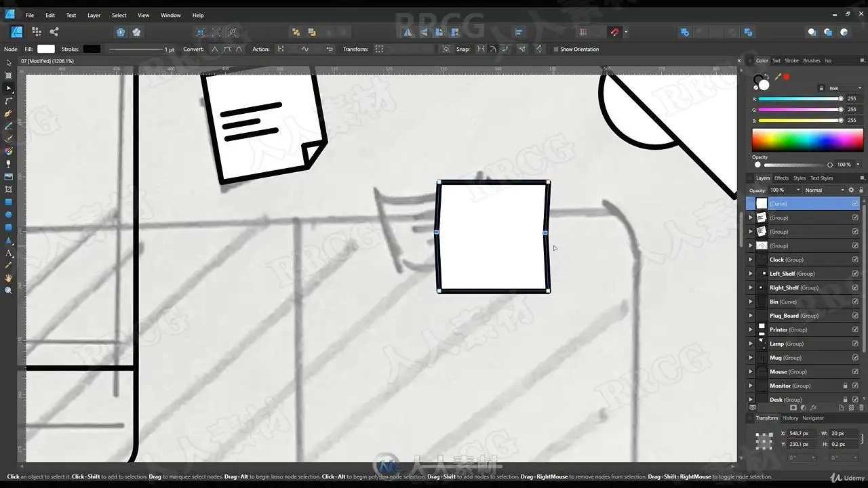Click the boolean Add operation icon
The width and height of the screenshot is (868, 488).
[x=685, y=32]
